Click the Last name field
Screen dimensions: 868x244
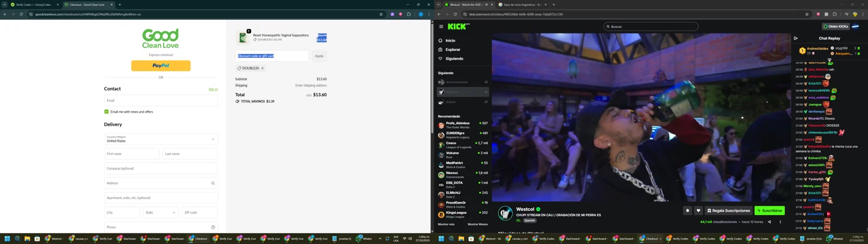tap(190, 154)
